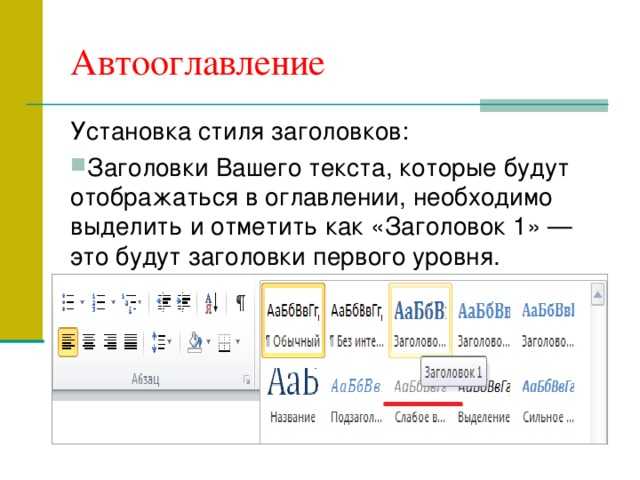Toggle justify text alignment
The width and height of the screenshot is (640, 480).
tap(131, 342)
